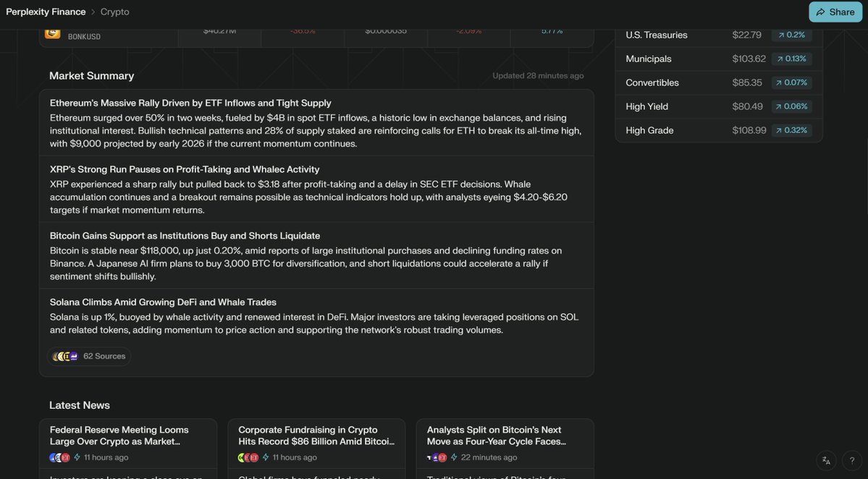This screenshot has height=479, width=868.
Task: Click lightning icon on Corporate Fundraising card
Action: [x=266, y=457]
